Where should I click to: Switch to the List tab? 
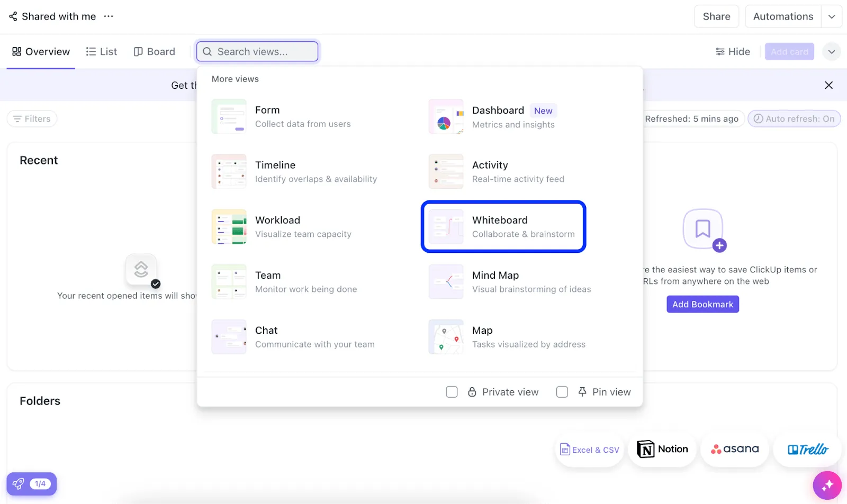(x=102, y=51)
